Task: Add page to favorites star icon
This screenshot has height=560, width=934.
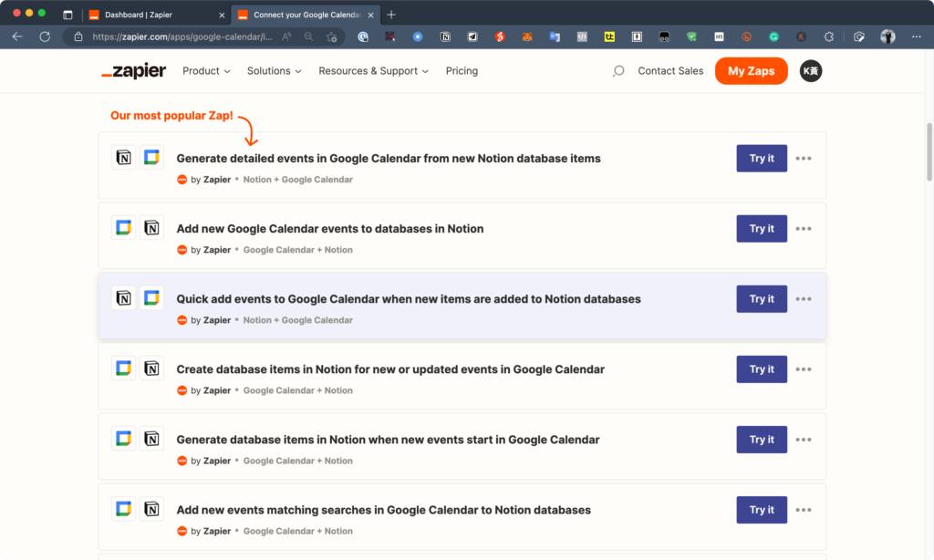Action: click(332, 36)
